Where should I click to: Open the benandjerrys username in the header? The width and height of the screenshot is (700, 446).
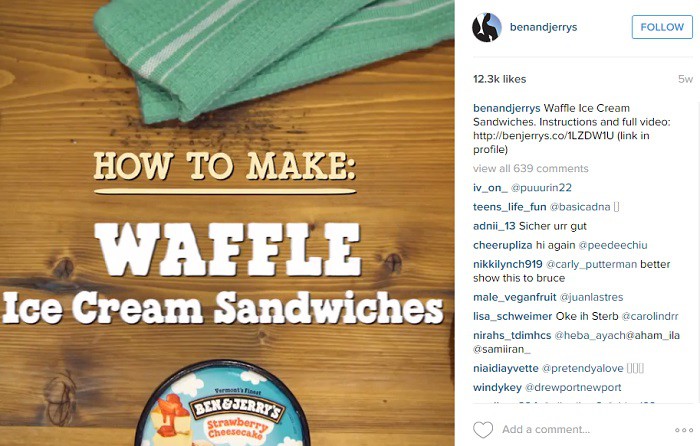click(543, 27)
